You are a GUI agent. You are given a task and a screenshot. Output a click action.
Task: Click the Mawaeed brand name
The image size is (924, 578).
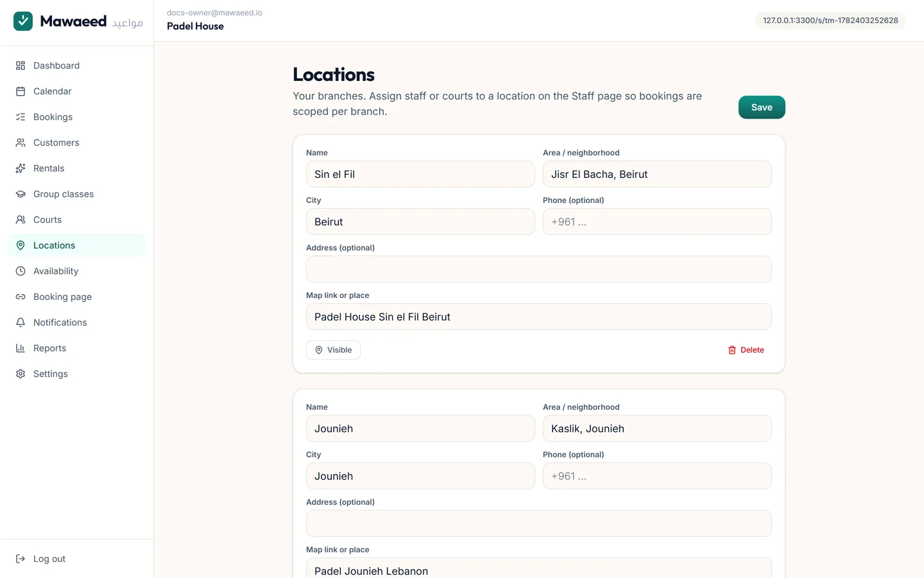tap(73, 21)
